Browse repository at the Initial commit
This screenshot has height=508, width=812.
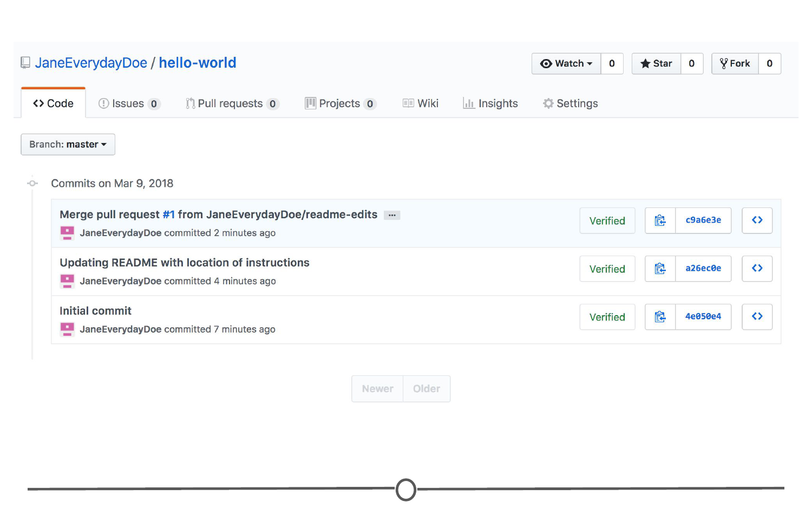coord(757,317)
